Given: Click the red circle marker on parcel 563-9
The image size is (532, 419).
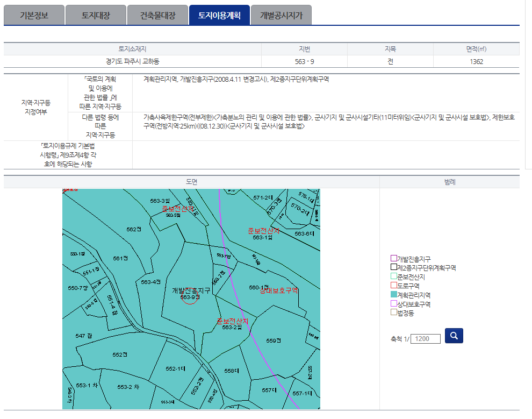Looking at the screenshot, I should coord(190,297).
